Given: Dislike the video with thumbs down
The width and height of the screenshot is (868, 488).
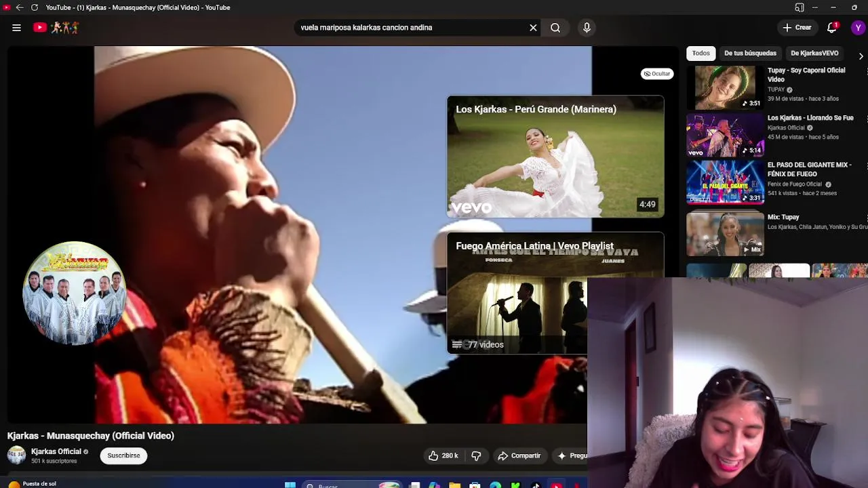Looking at the screenshot, I should pyautogui.click(x=476, y=456).
